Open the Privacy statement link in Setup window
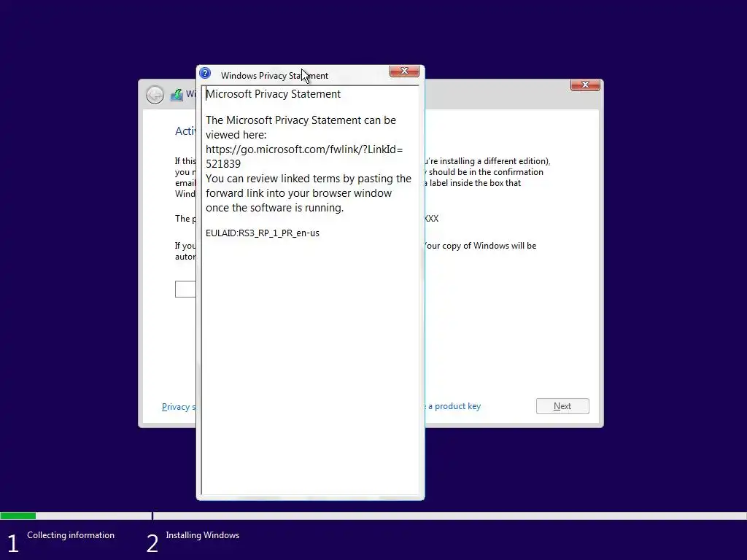The image size is (747, 560). 179,407
